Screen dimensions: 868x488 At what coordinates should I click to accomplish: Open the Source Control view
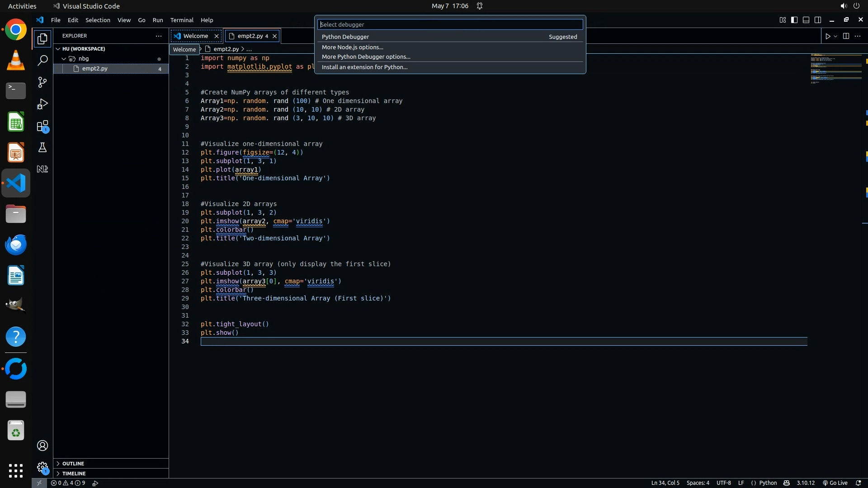click(42, 82)
